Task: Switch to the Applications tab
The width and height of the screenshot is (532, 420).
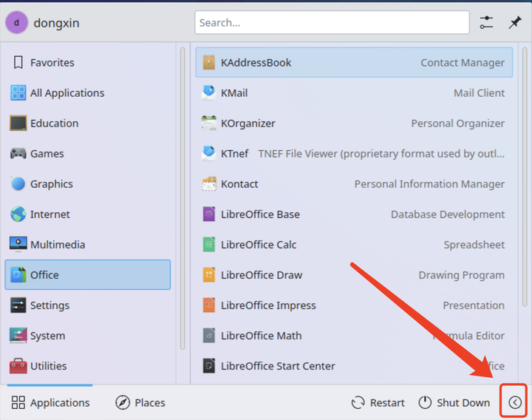Action: (x=50, y=403)
